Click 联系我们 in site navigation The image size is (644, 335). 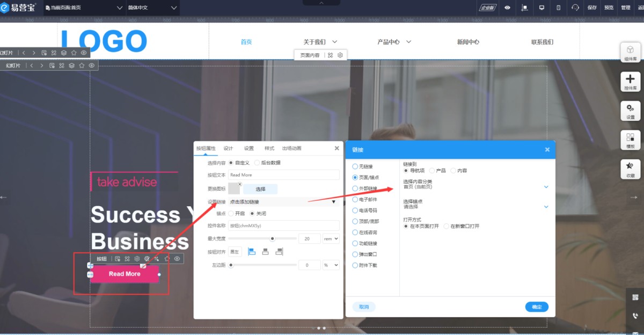click(542, 42)
